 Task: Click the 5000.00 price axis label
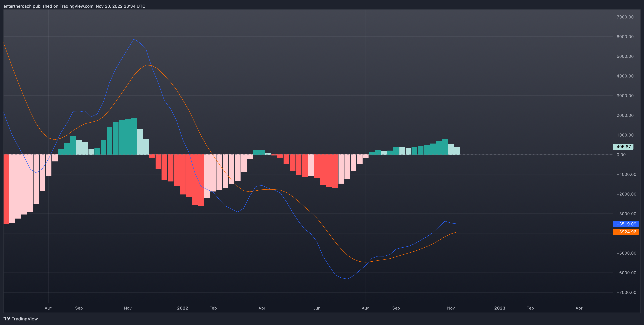(625, 56)
